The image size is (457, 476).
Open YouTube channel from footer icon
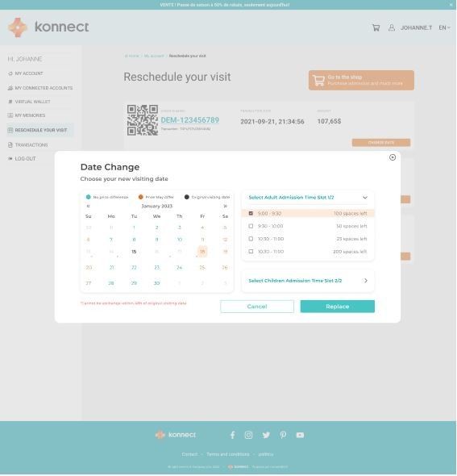point(300,436)
